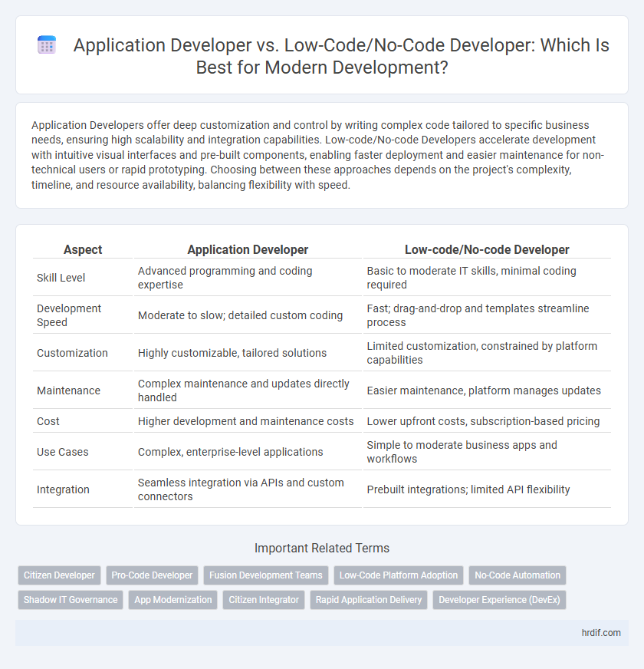This screenshot has width=644, height=669.
Task: Click the calendar grid icon beside the title
Action: [47, 45]
